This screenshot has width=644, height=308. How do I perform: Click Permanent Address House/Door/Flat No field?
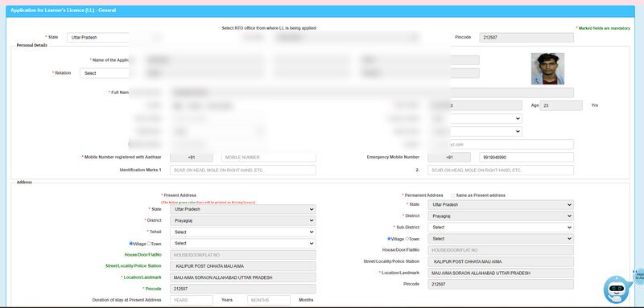[x=501, y=250]
